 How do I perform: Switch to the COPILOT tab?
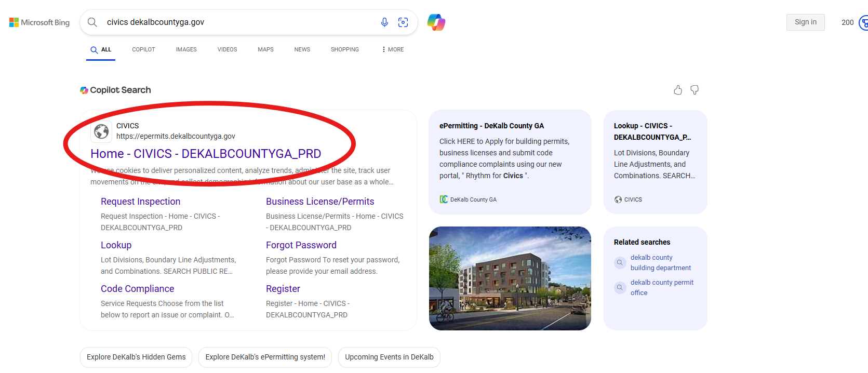coord(143,50)
